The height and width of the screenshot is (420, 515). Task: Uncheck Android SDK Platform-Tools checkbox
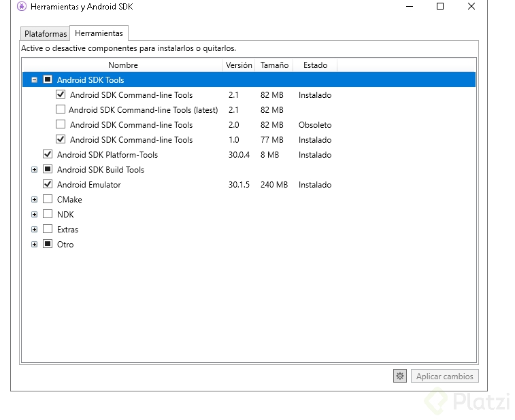(48, 154)
